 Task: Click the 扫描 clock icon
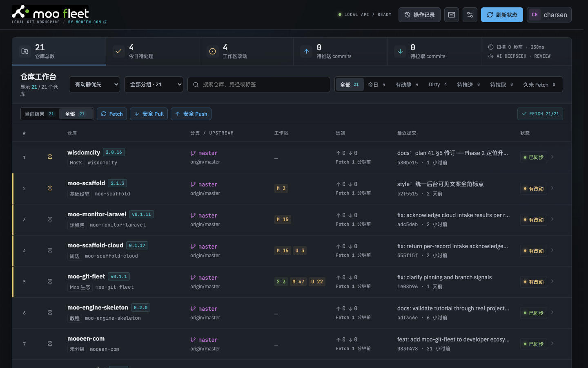tap(491, 47)
